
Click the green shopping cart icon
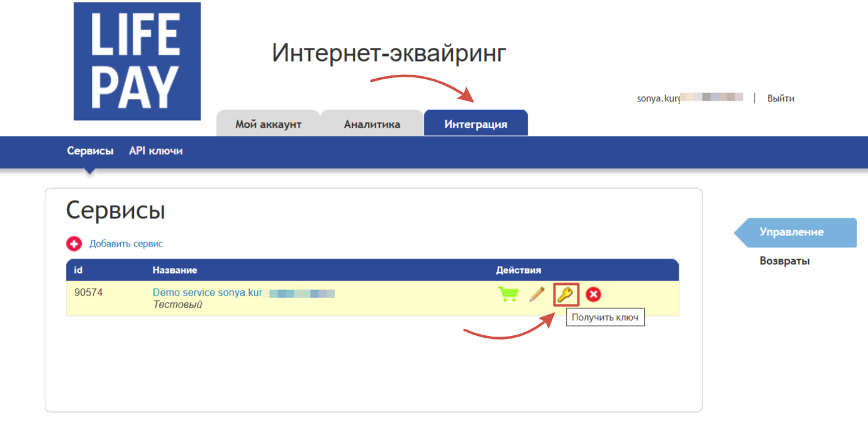[508, 294]
